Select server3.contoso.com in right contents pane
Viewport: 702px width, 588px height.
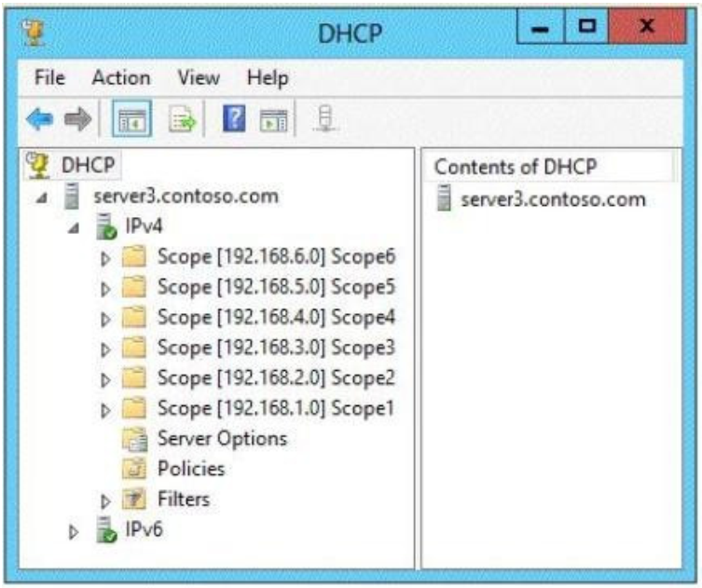pyautogui.click(x=554, y=199)
